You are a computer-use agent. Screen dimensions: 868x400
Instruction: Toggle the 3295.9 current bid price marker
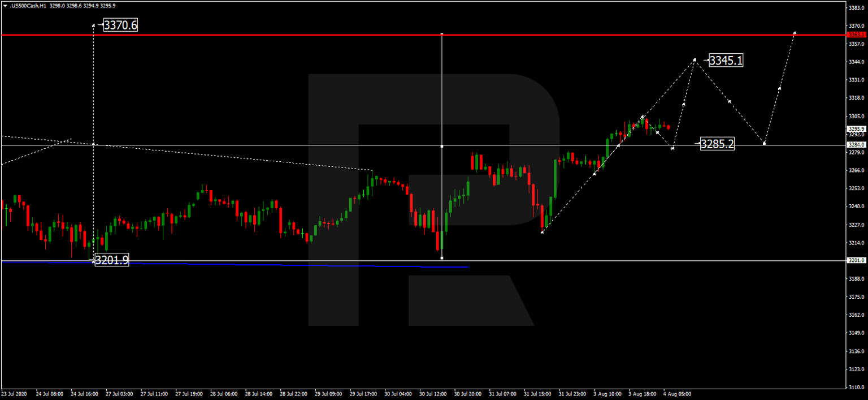tap(857, 128)
